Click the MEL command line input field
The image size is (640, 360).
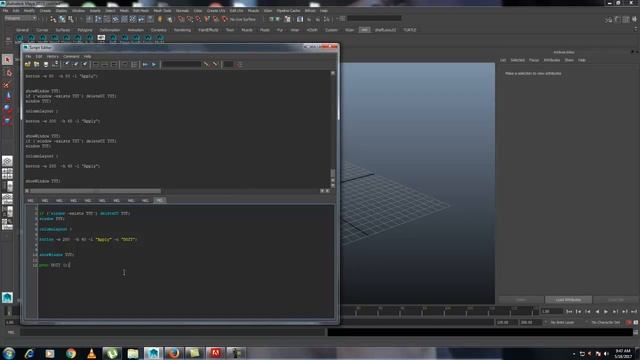point(173,332)
